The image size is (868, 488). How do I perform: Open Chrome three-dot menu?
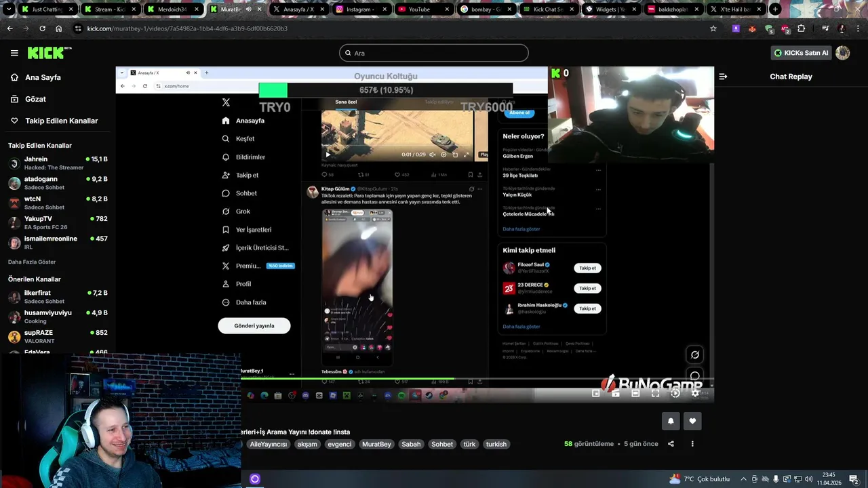click(x=857, y=28)
